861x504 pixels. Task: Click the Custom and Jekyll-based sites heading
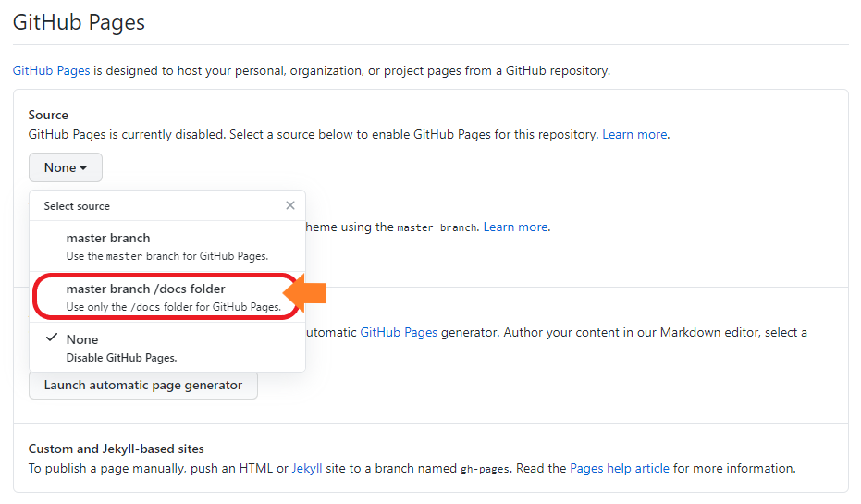tap(116, 449)
